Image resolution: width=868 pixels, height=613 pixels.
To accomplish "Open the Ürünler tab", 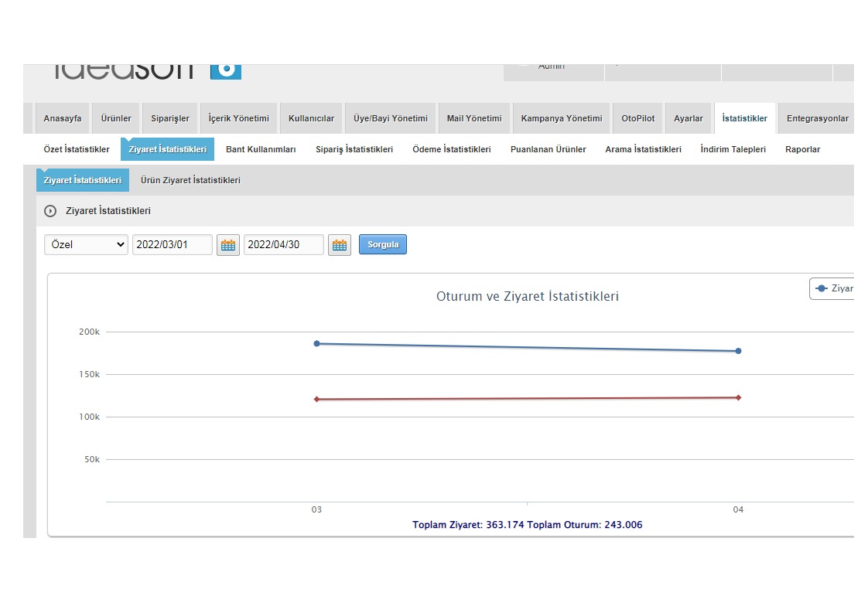I will tap(116, 118).
